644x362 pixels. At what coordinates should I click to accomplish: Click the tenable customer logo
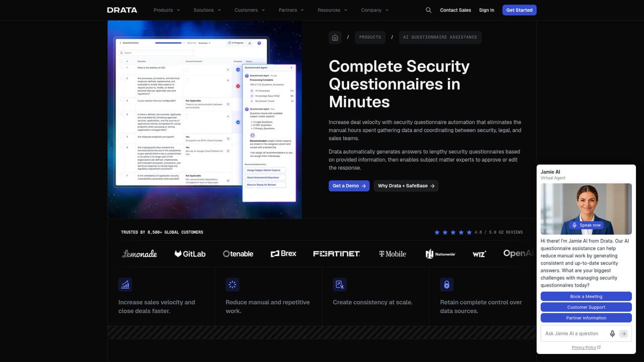tap(238, 254)
